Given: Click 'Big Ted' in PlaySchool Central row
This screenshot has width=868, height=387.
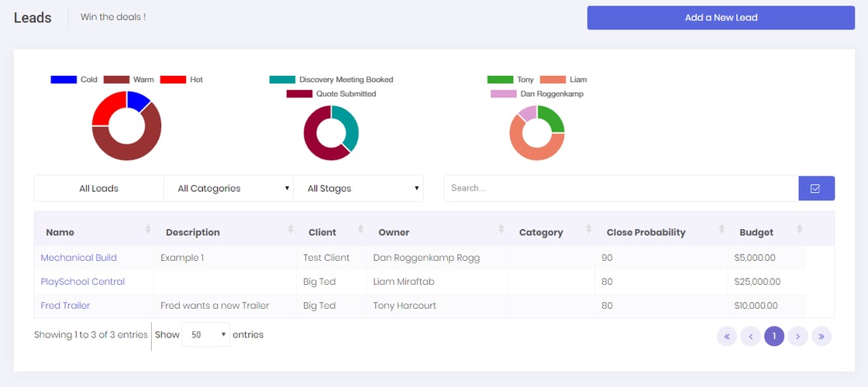Looking at the screenshot, I should [x=319, y=282].
